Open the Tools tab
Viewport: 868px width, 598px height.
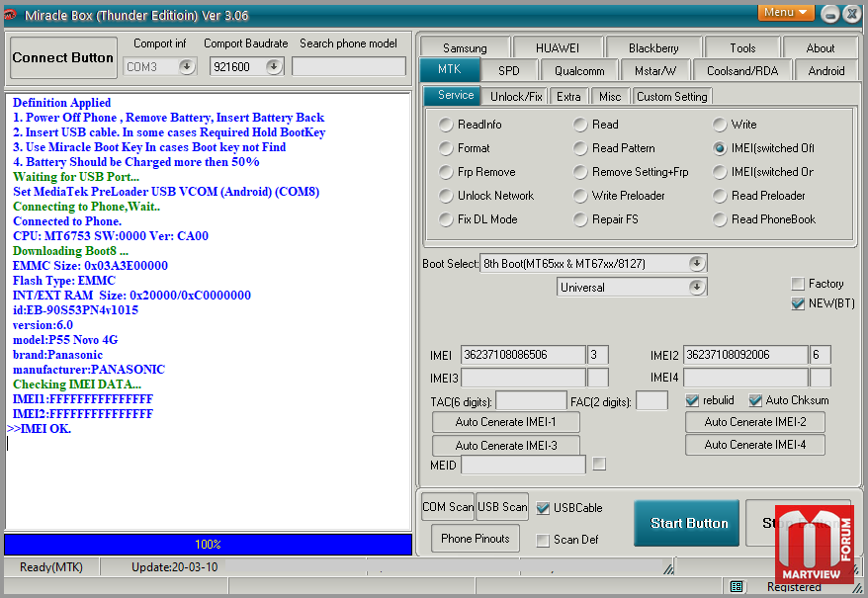tap(742, 48)
